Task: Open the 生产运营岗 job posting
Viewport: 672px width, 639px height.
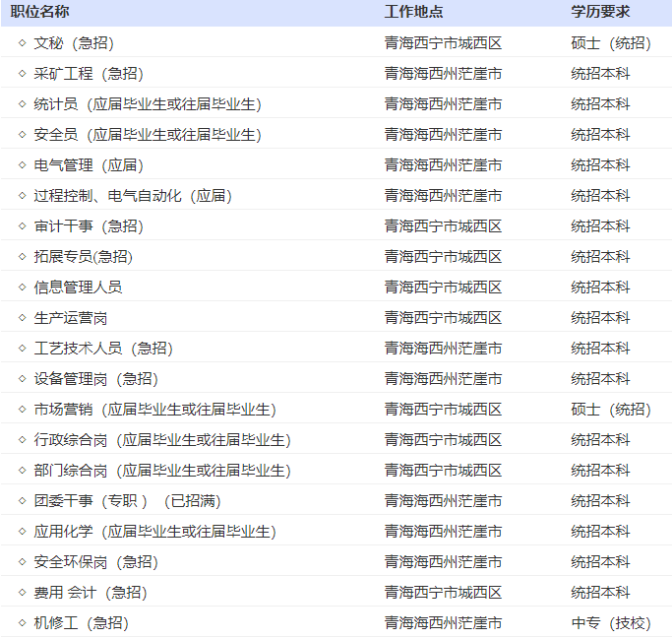Action: pos(71,318)
